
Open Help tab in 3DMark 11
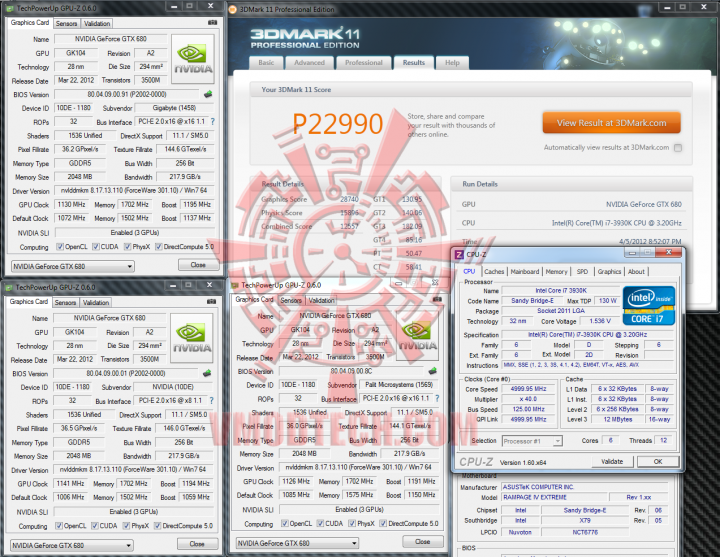click(452, 63)
